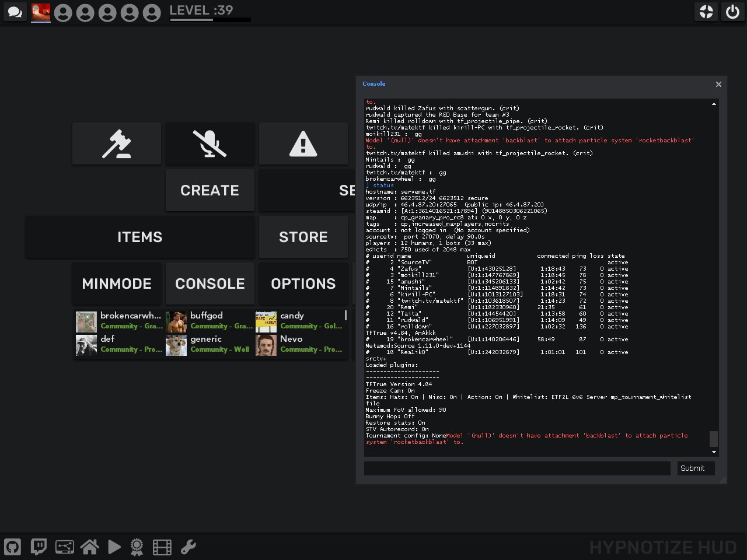Click the film strip icon

click(x=162, y=547)
